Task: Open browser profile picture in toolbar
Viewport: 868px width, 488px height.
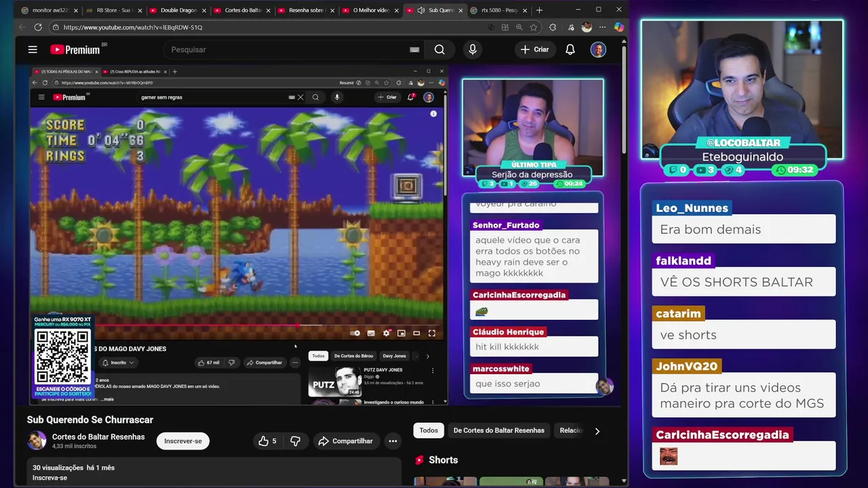Action: coord(587,27)
